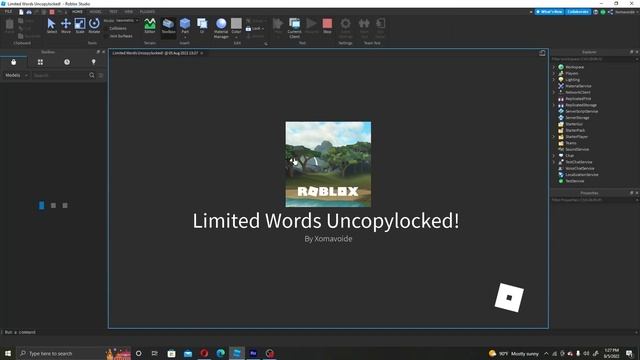
Task: Open Premiere Pro from taskbar
Action: pyautogui.click(x=253, y=353)
